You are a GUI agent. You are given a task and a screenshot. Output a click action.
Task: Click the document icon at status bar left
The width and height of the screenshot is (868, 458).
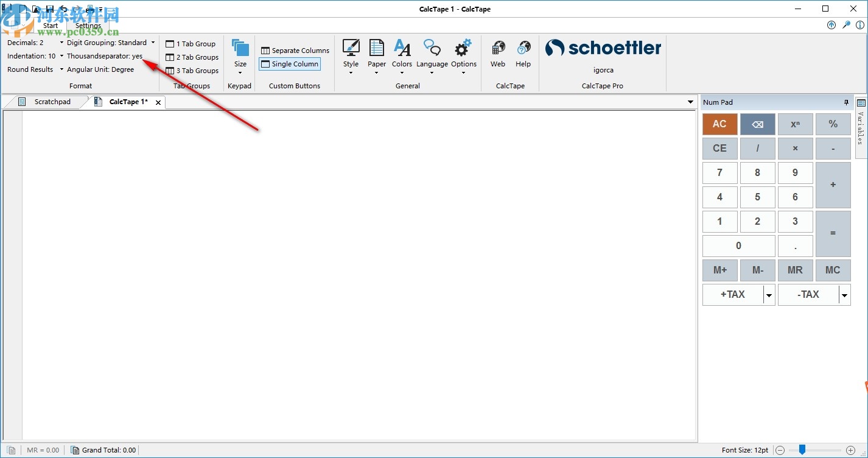(x=11, y=450)
